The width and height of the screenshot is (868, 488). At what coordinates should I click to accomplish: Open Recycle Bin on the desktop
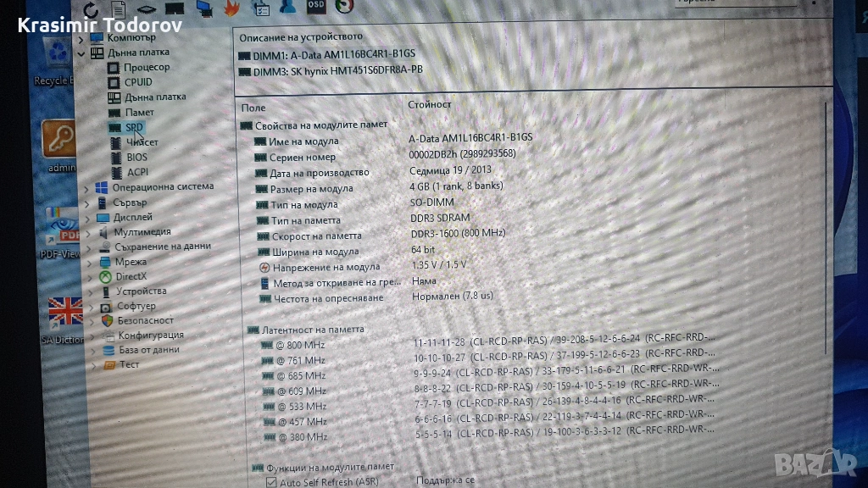55,63
